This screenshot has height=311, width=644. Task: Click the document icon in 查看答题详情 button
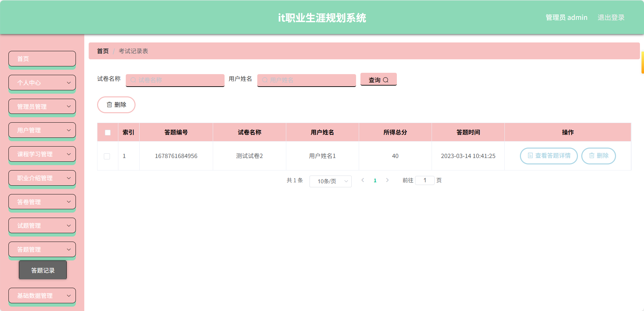coord(530,156)
